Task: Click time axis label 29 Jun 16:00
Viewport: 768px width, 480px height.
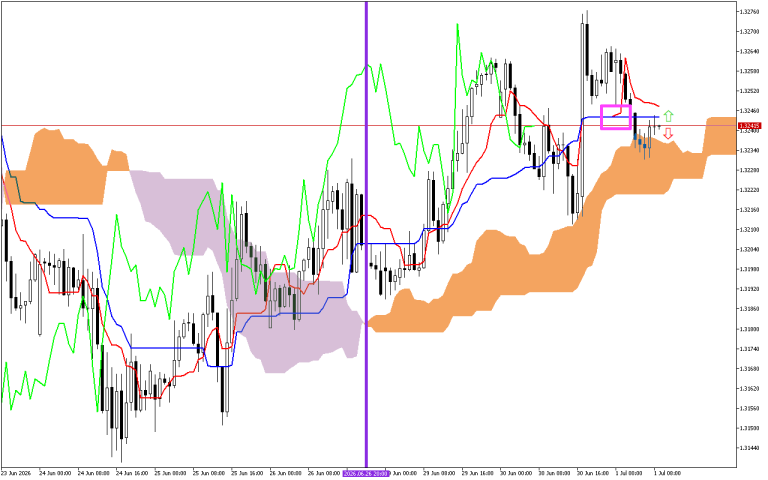Action: point(478,473)
